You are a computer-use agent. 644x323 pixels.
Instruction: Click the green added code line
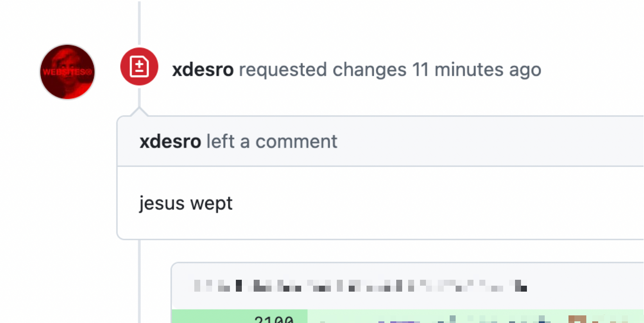tap(467, 318)
